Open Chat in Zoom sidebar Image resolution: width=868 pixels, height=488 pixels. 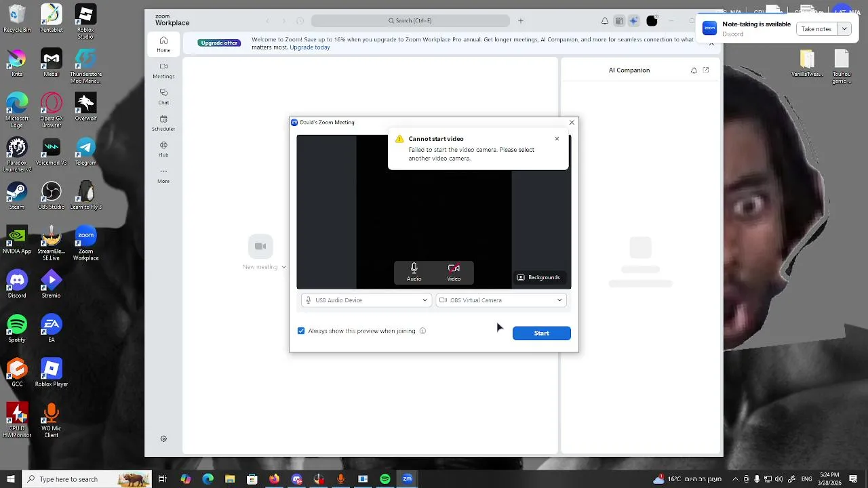163,97
